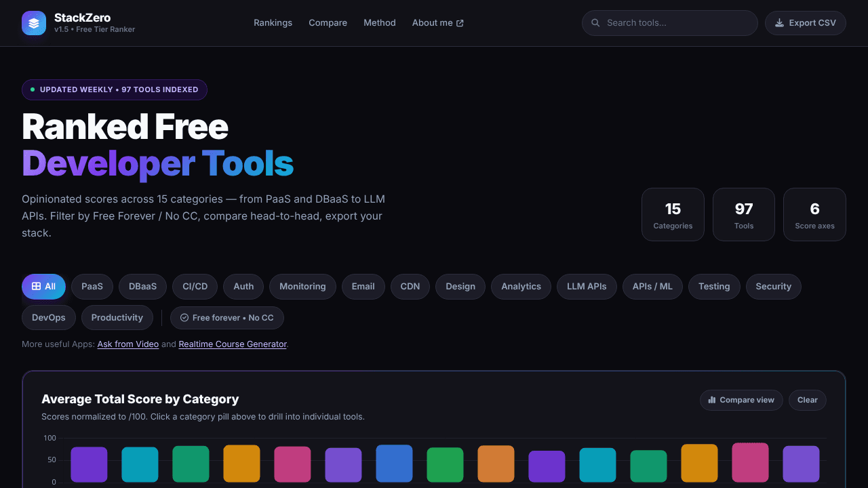Click the 15 Categories stat card

tap(673, 215)
